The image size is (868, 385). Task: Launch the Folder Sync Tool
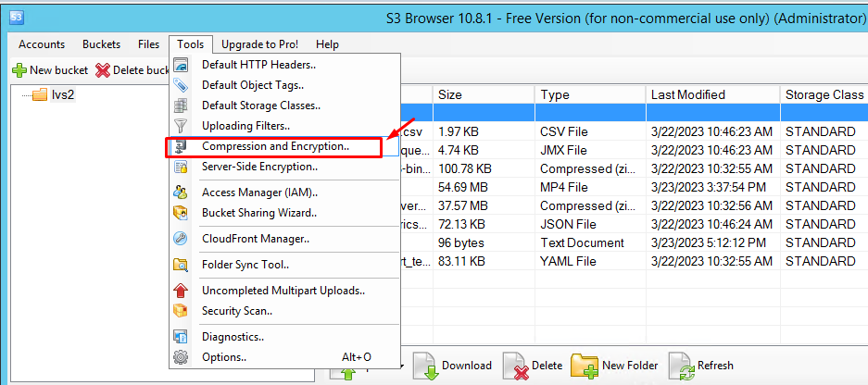(x=284, y=265)
